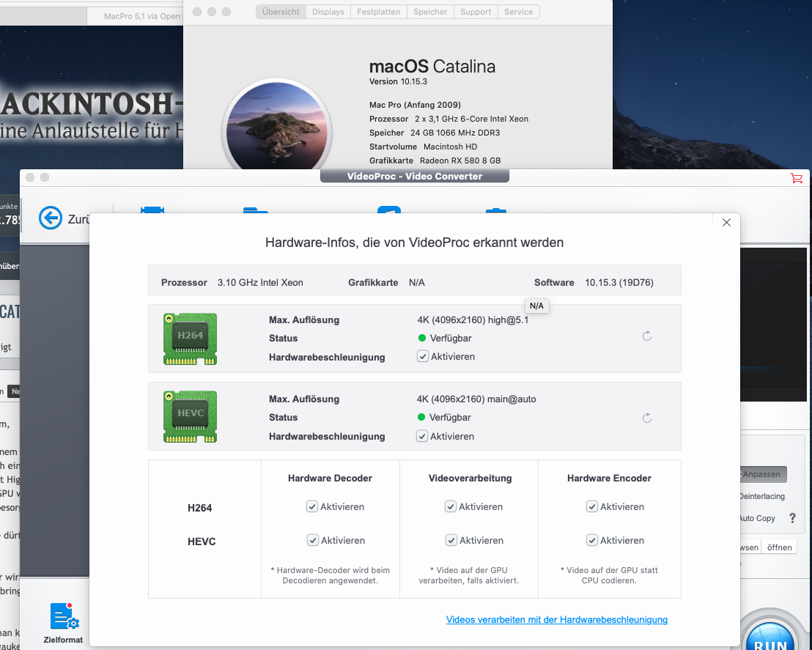Click the Deinterlacing option label
812x650 pixels.
click(762, 496)
